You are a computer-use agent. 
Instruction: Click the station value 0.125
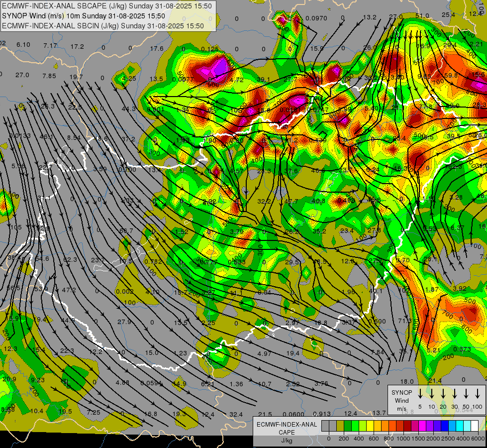(209, 49)
